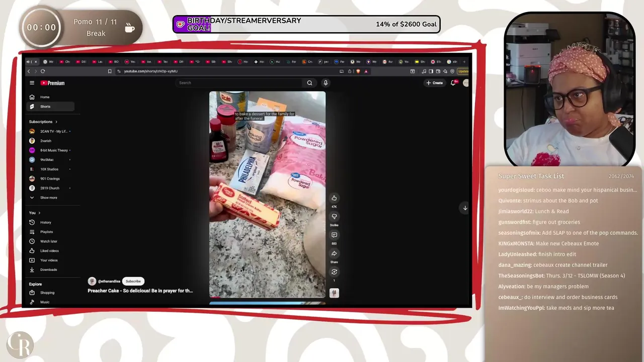Click the Remix icon above count 1
The width and height of the screenshot is (644, 362).
334,272
